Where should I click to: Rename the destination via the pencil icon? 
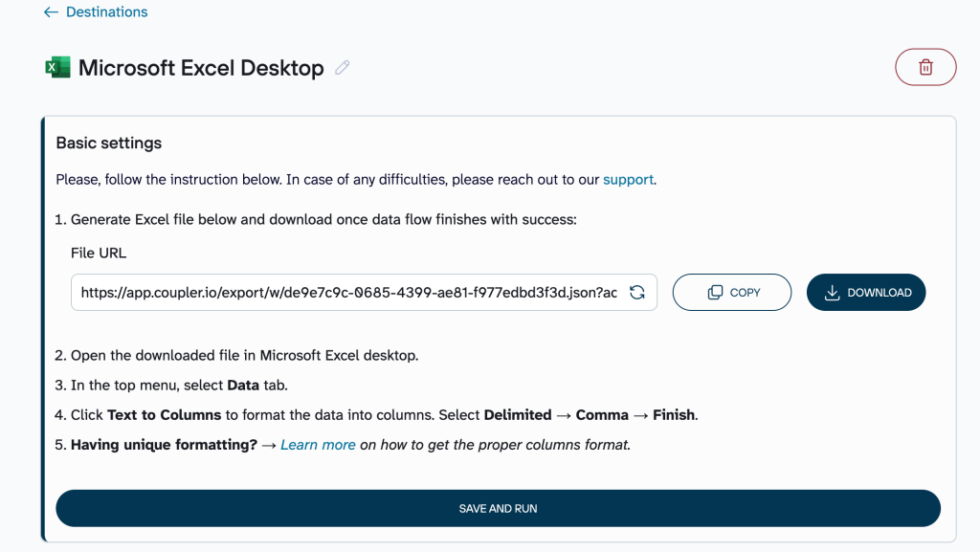pyautogui.click(x=342, y=68)
